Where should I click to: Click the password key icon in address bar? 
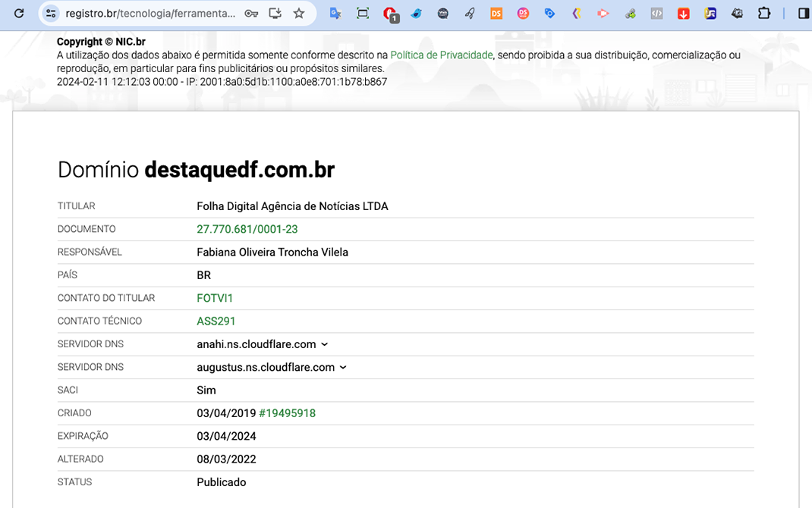251,14
